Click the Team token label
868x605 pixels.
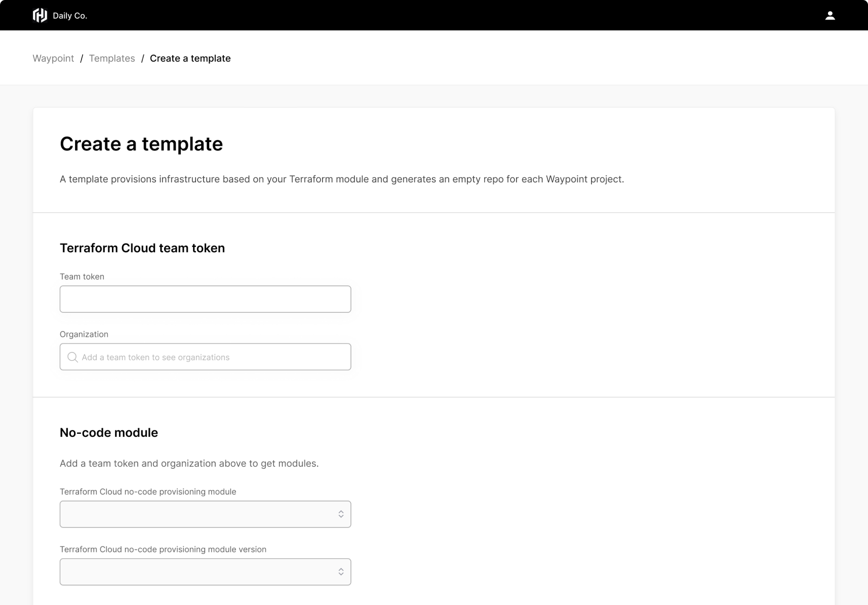[x=82, y=277]
